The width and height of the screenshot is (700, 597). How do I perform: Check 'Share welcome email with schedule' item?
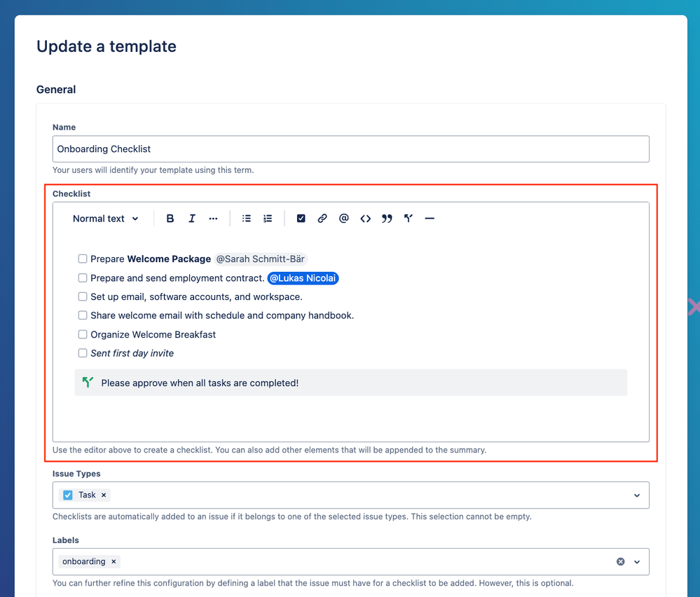[x=83, y=315]
